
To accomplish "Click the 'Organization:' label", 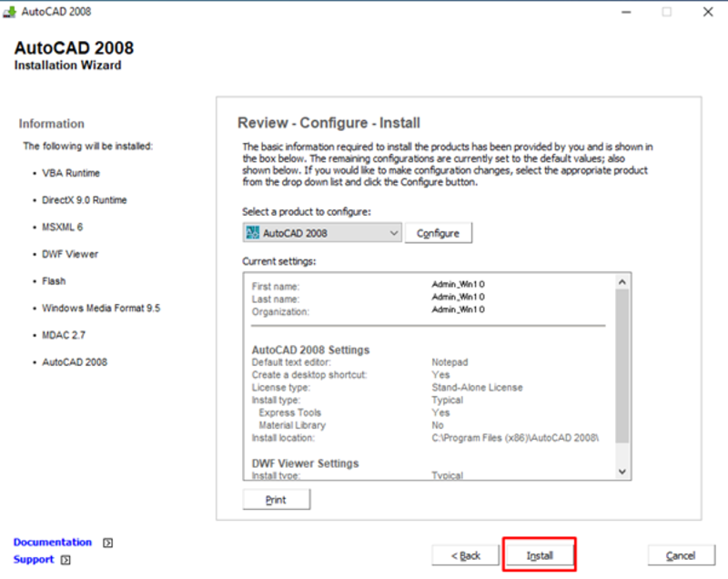I will (280, 311).
